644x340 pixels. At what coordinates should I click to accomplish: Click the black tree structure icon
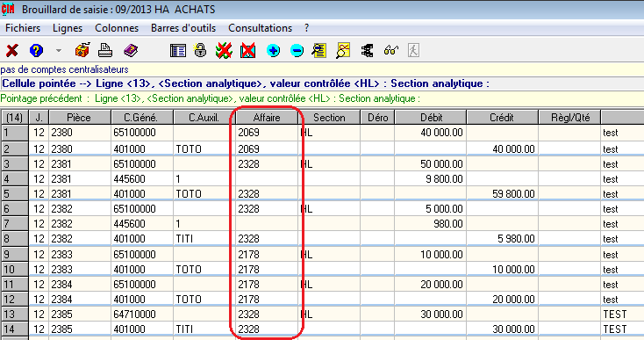pos(367,51)
